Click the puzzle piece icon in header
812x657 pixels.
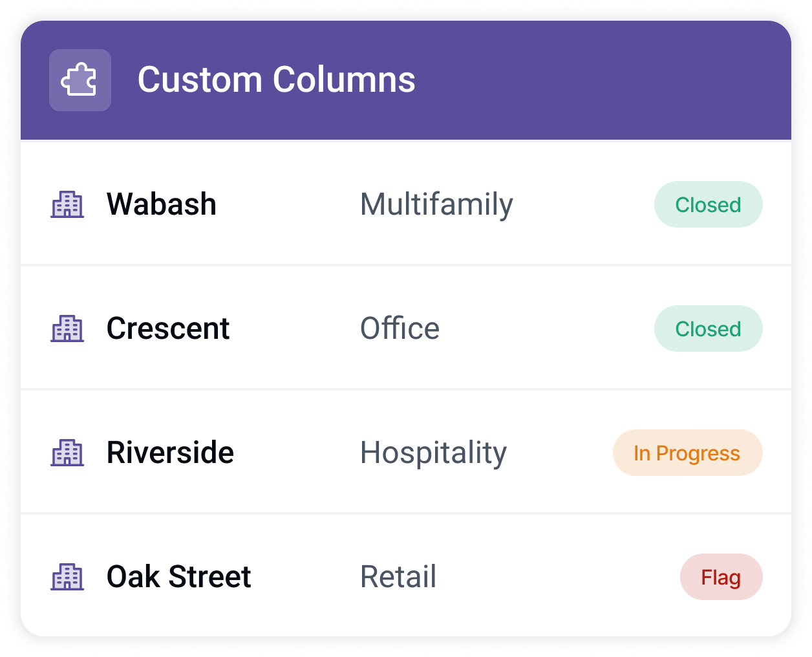(x=80, y=80)
